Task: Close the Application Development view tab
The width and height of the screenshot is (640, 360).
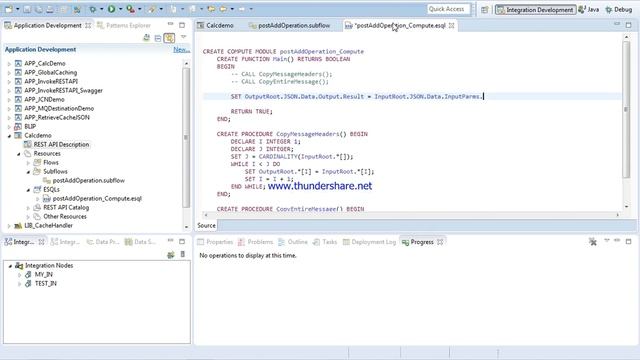Action: [x=88, y=25]
